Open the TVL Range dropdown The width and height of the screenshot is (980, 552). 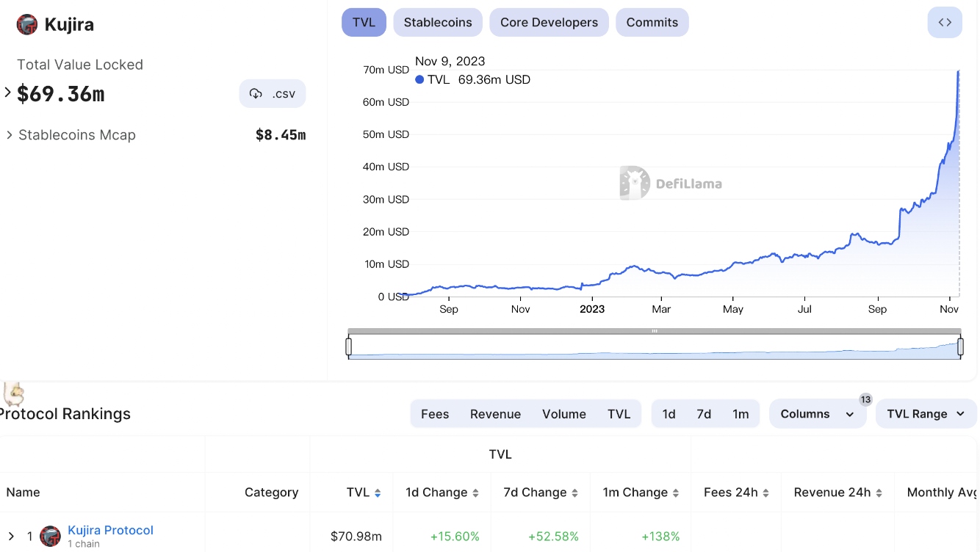pos(926,414)
